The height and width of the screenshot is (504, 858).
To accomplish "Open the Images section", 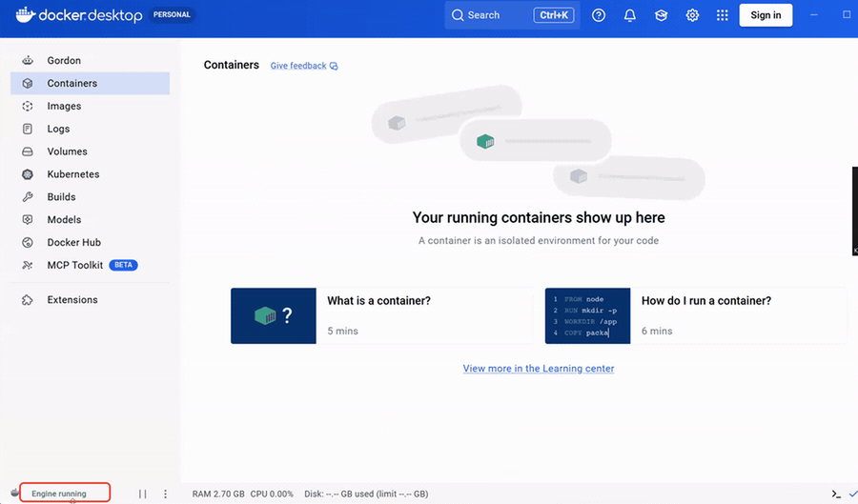I will (x=90, y=106).
